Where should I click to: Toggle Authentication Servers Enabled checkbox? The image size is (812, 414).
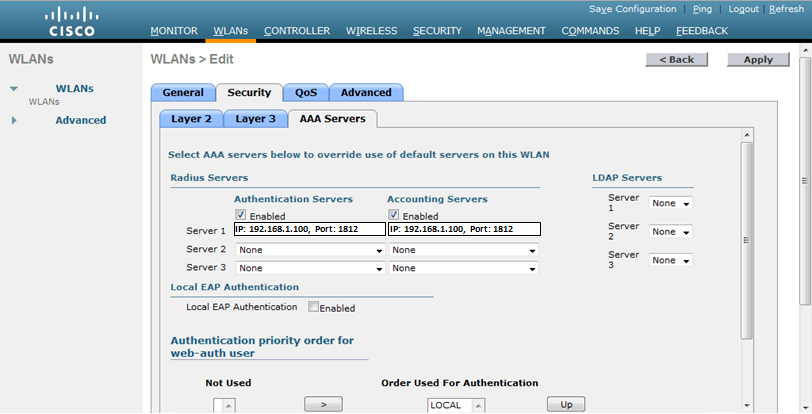point(240,215)
